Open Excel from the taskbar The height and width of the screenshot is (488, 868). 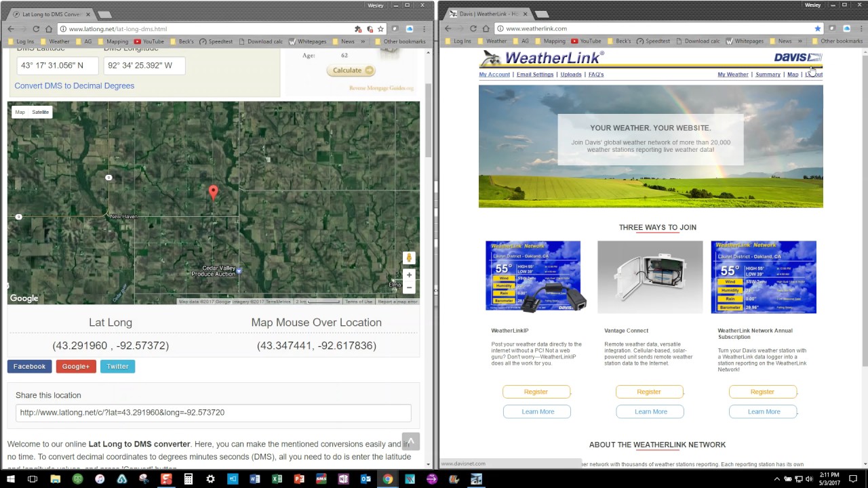point(277,479)
